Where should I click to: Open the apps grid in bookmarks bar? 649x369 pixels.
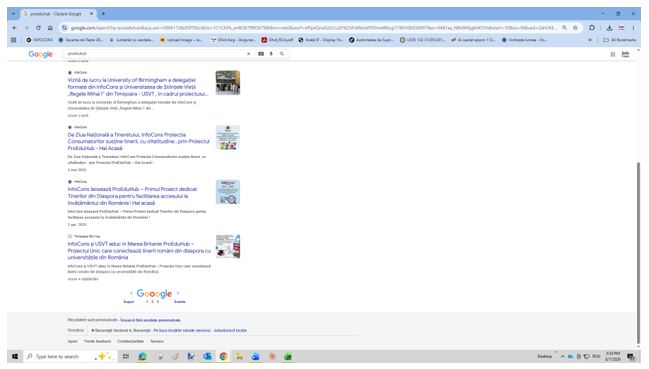point(14,40)
